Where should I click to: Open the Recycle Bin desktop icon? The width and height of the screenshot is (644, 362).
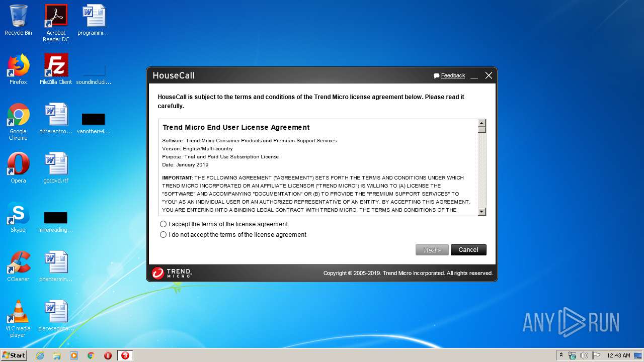click(x=18, y=20)
